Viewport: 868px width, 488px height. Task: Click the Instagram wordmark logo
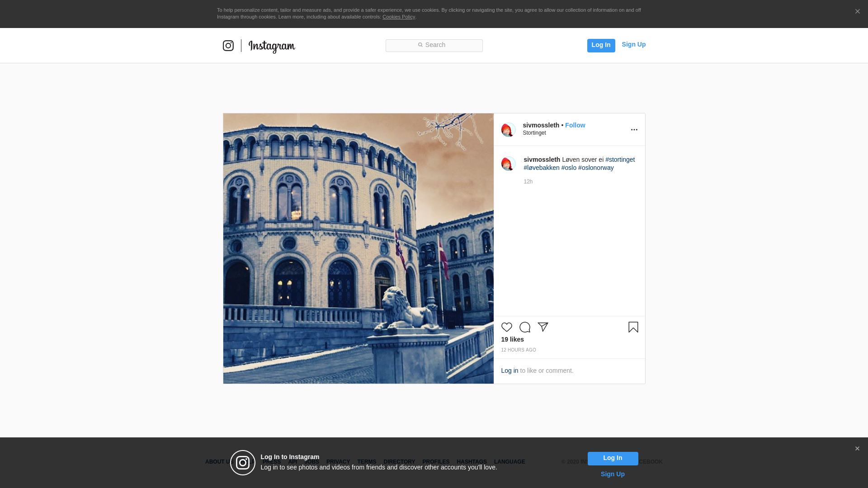272,47
